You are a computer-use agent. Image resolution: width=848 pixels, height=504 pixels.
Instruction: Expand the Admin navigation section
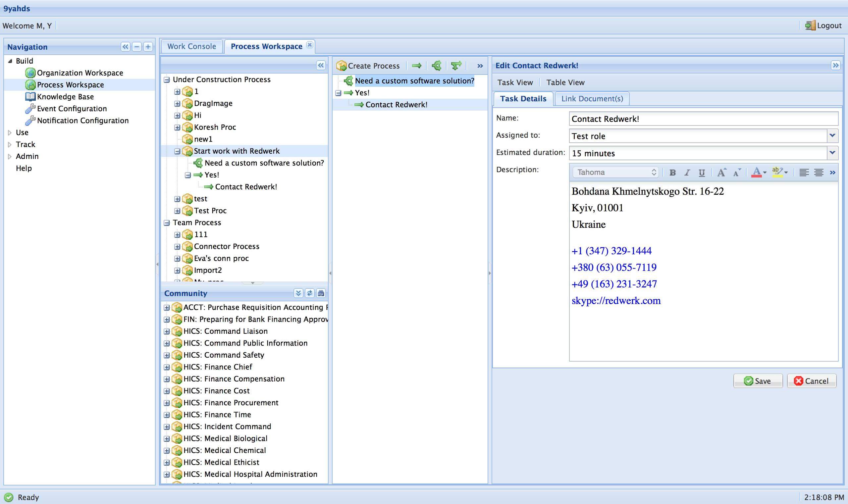point(10,156)
